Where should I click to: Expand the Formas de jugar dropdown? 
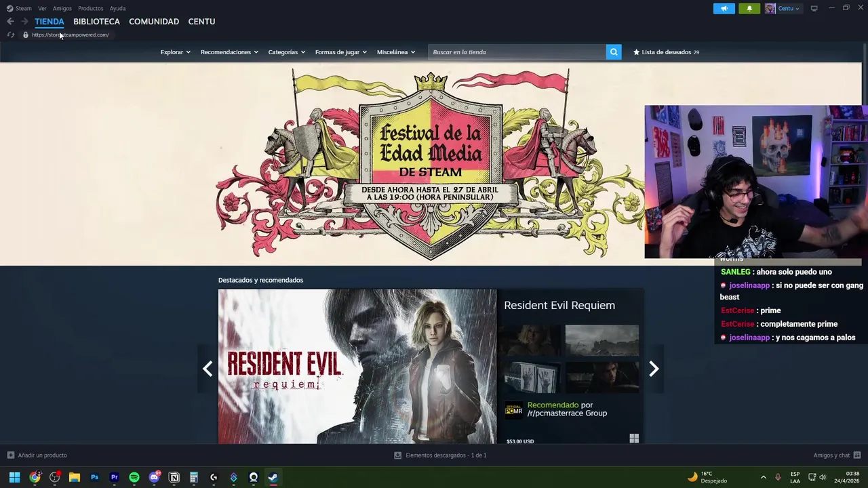[340, 52]
